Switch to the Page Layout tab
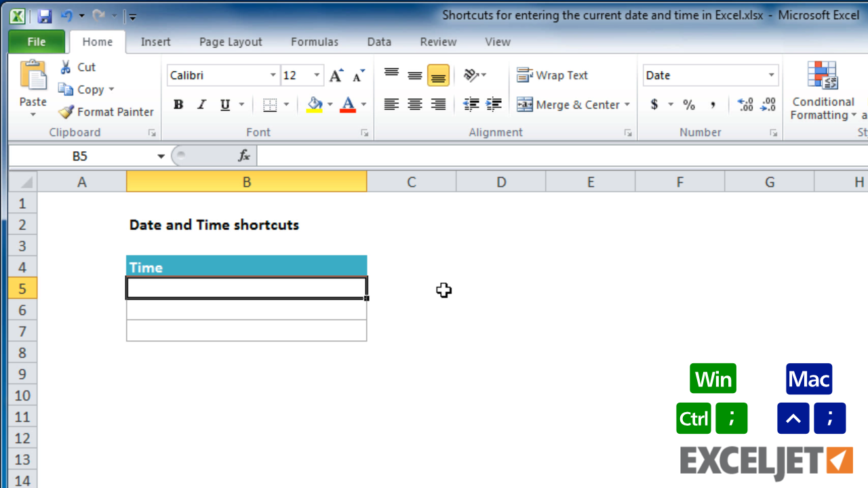The width and height of the screenshot is (868, 488). tap(231, 42)
